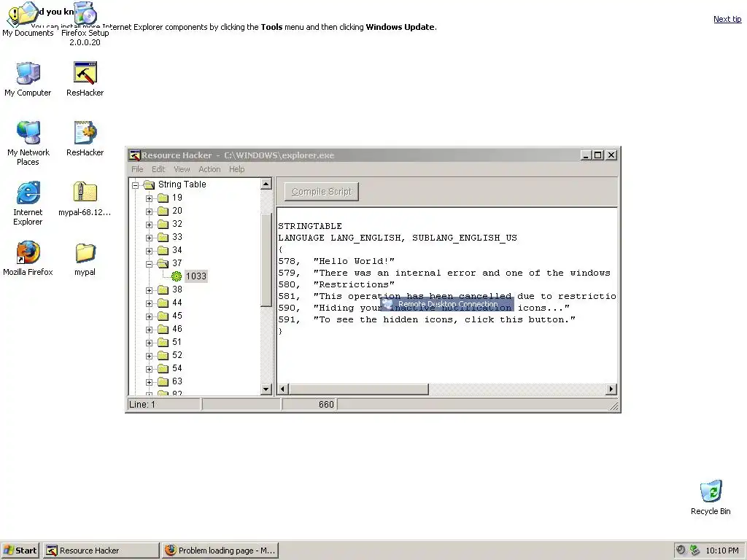Expand the 38 tree node
The image size is (747, 560).
[149, 290]
